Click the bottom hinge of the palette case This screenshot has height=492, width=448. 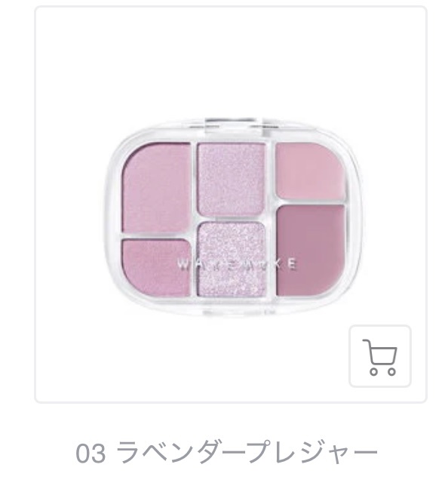click(x=231, y=313)
